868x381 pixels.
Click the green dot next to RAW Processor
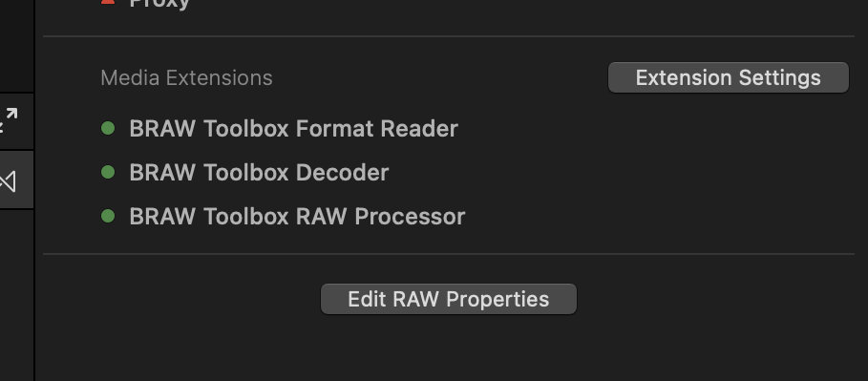[x=108, y=216]
